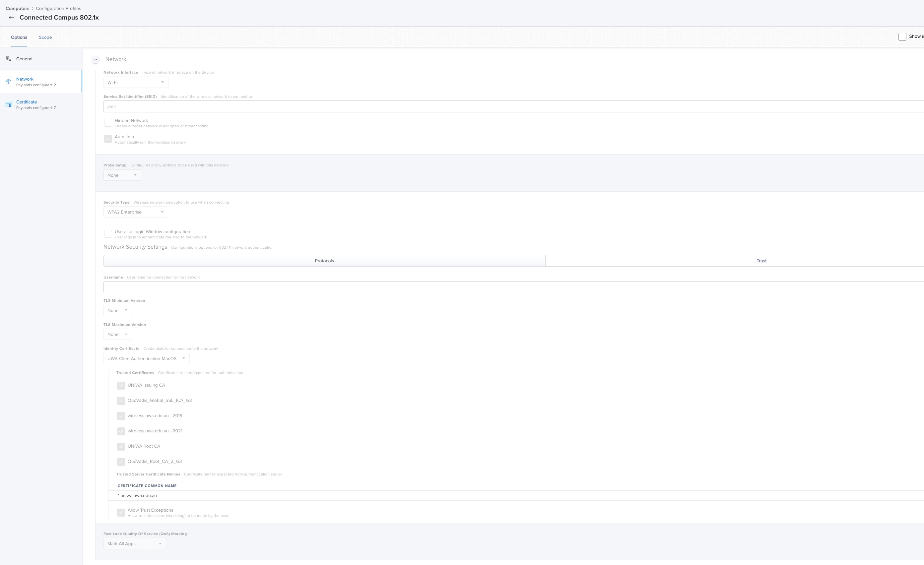924x565 pixels.
Task: Click the Network Wi-Fi icon in sidebar
Action: (x=8, y=81)
